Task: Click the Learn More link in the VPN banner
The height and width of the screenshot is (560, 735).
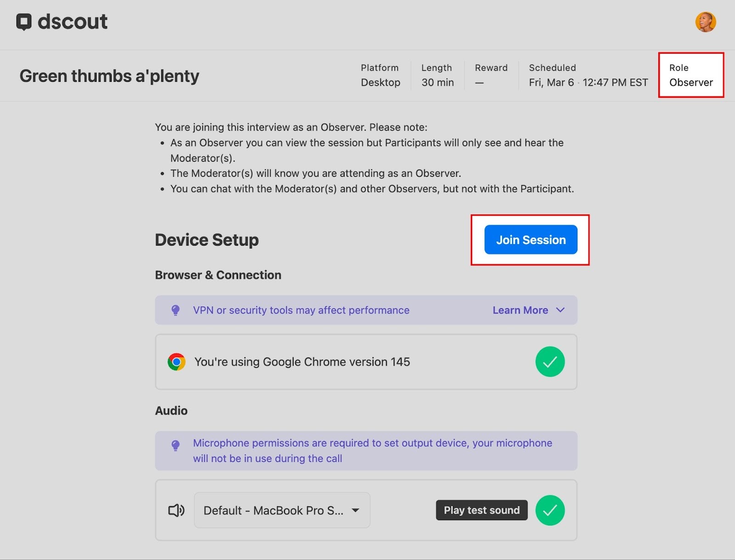Action: pyautogui.click(x=520, y=310)
